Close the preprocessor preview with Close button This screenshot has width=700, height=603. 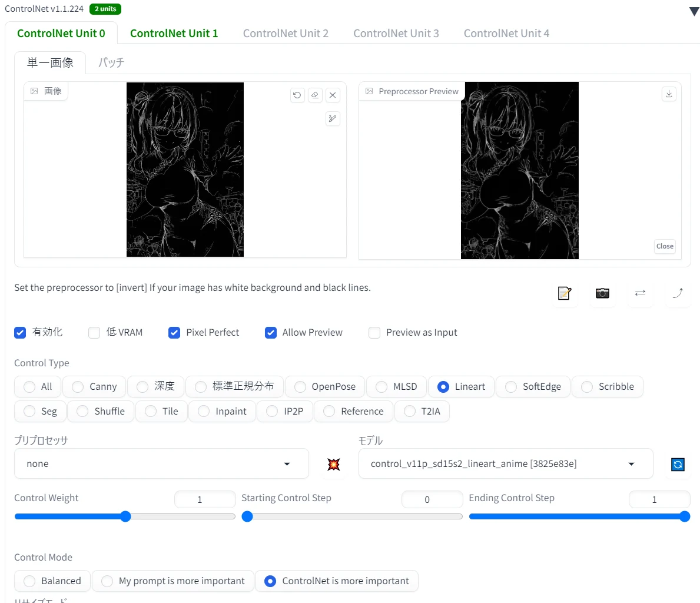(x=665, y=246)
